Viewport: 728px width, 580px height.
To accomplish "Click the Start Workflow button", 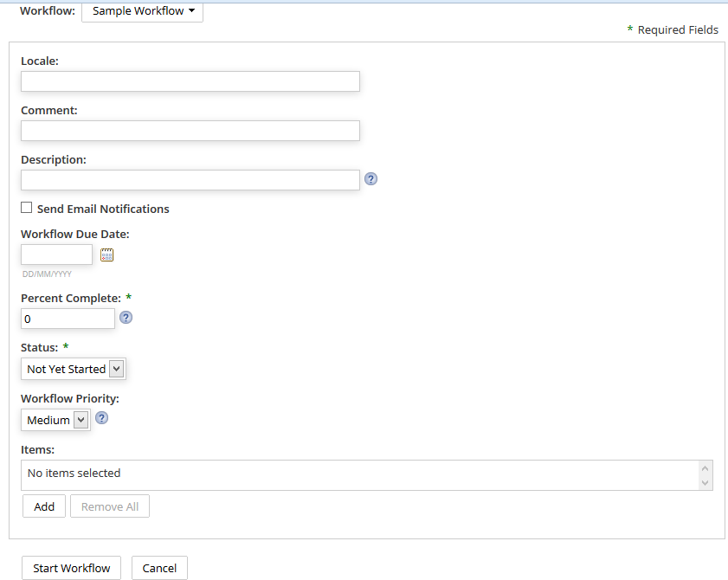I will pos(71,568).
